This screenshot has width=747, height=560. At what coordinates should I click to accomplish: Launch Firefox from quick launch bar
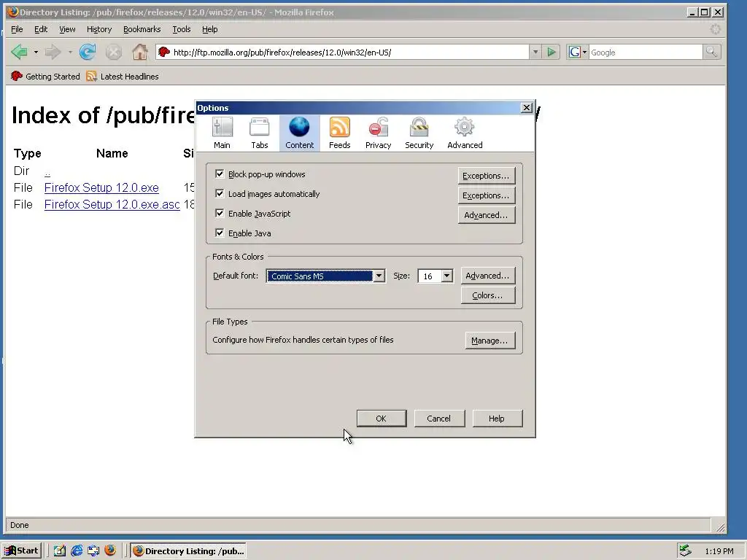click(x=110, y=551)
